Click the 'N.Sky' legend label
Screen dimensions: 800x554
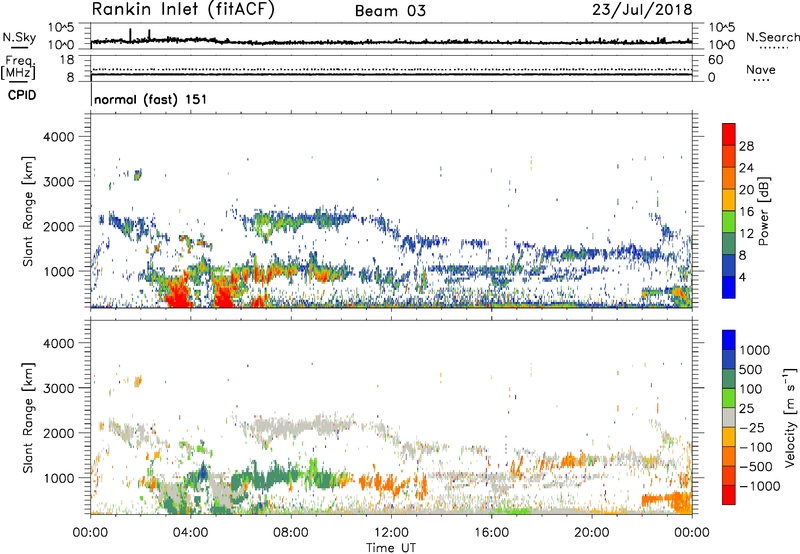point(19,37)
